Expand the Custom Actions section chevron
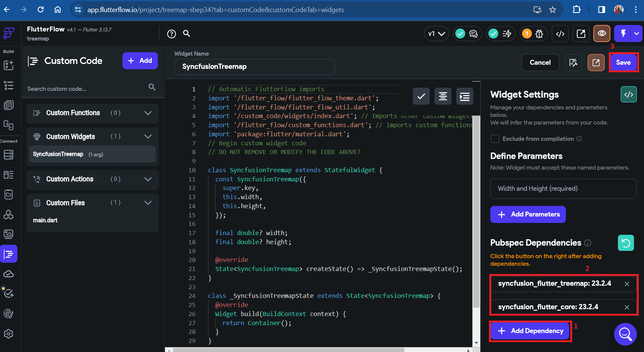644x352 pixels. pos(148,179)
